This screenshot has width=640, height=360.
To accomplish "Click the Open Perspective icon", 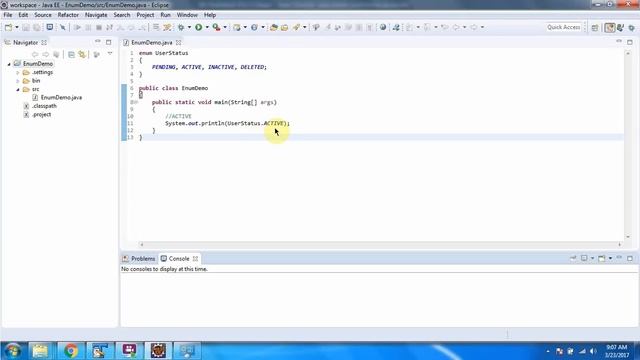I will 595,28.
